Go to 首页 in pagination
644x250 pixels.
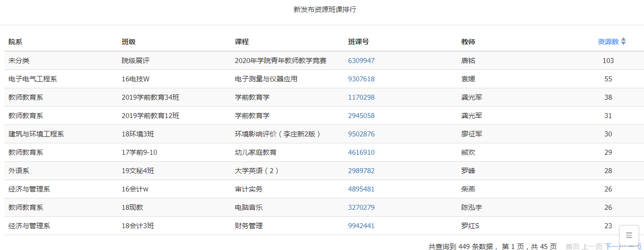(x=572, y=246)
